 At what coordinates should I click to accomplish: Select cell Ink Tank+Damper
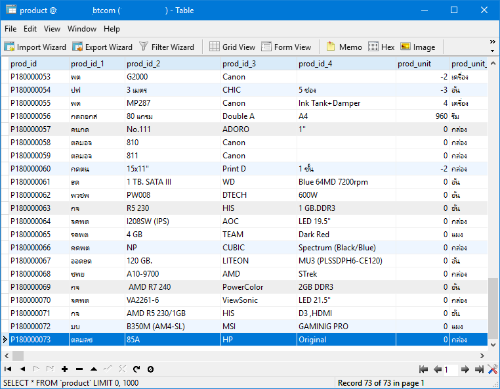point(346,103)
